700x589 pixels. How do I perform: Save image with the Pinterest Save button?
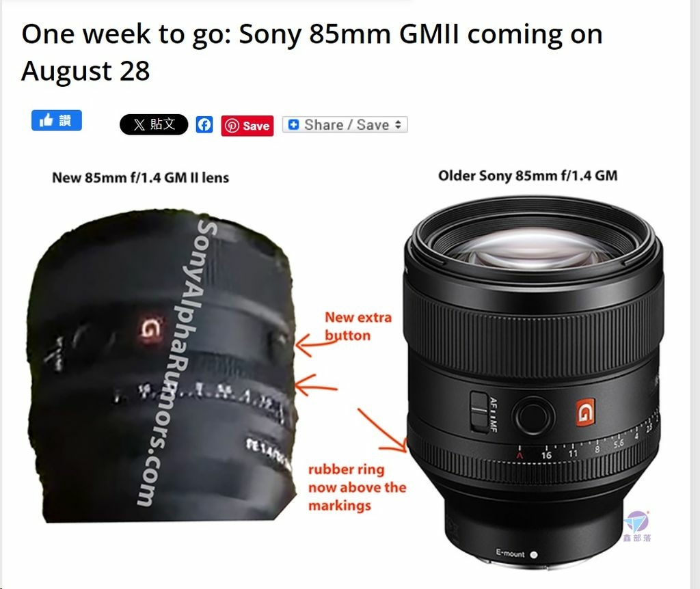[247, 126]
